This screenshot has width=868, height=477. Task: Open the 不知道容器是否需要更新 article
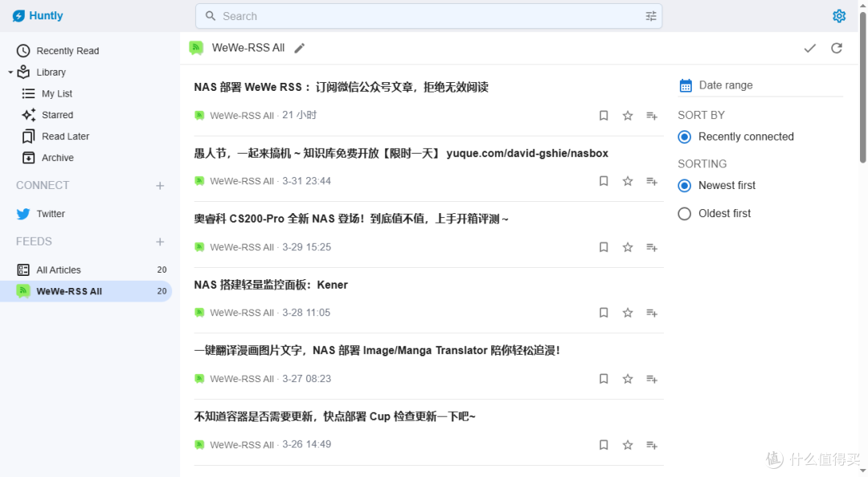click(x=334, y=417)
